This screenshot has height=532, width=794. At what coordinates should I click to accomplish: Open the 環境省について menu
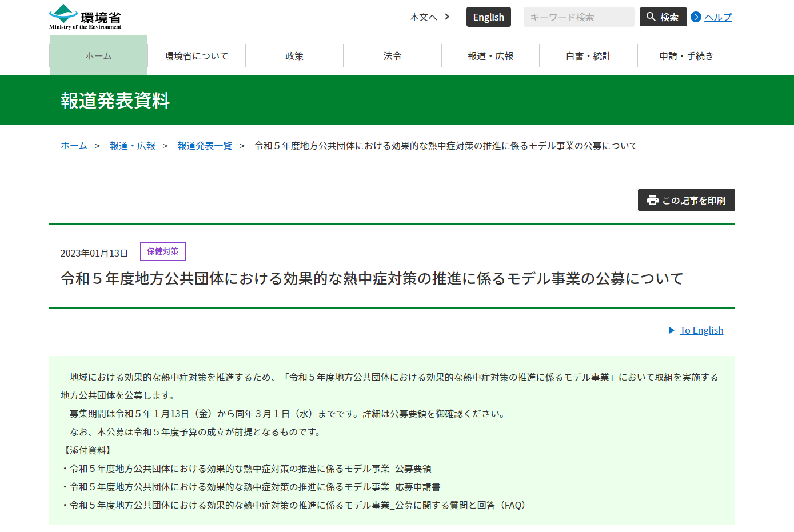196,56
